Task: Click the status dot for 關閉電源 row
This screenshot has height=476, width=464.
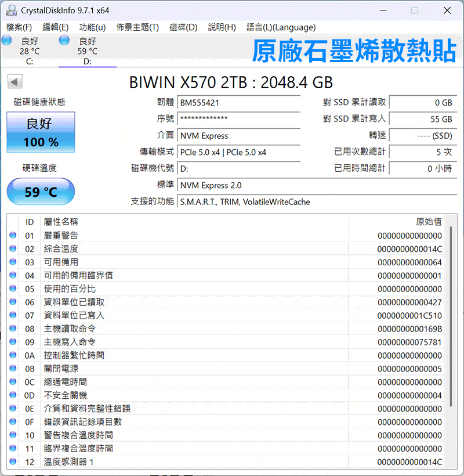Action: pos(13,369)
